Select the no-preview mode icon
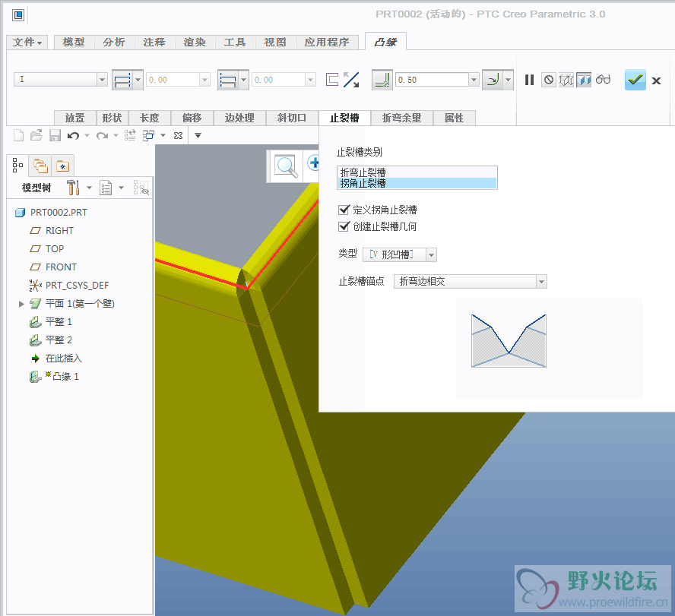The height and width of the screenshot is (616, 675). [549, 80]
